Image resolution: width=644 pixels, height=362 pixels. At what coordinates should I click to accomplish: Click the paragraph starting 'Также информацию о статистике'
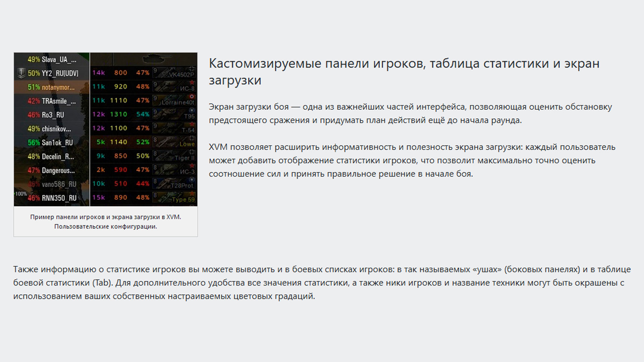coord(322,283)
